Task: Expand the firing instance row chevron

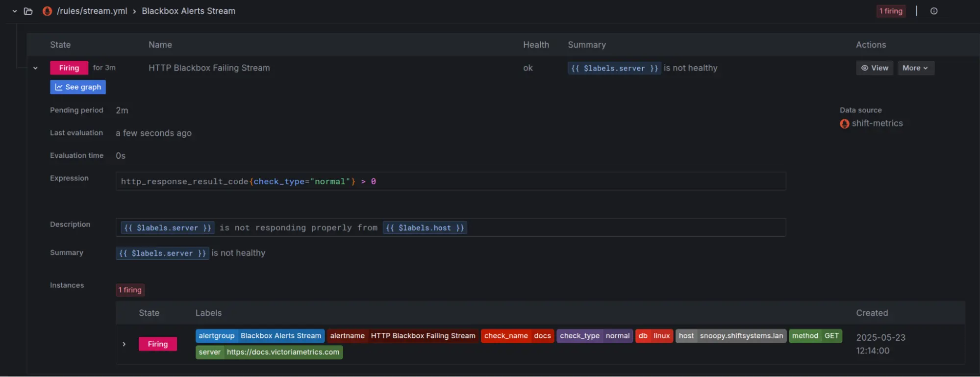Action: click(124, 344)
